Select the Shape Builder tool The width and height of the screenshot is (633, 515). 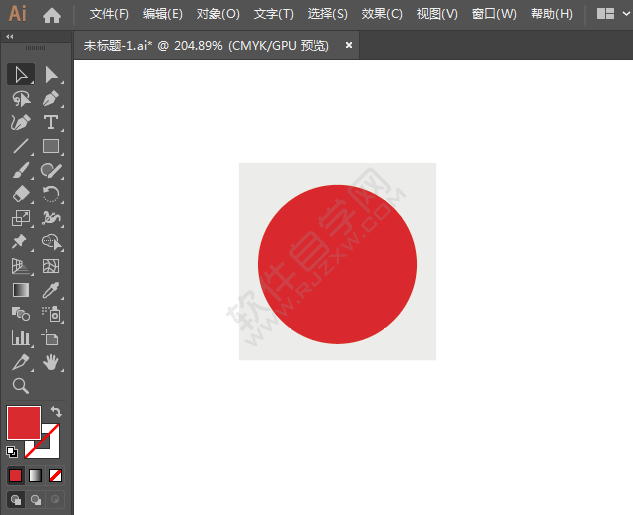point(51,242)
